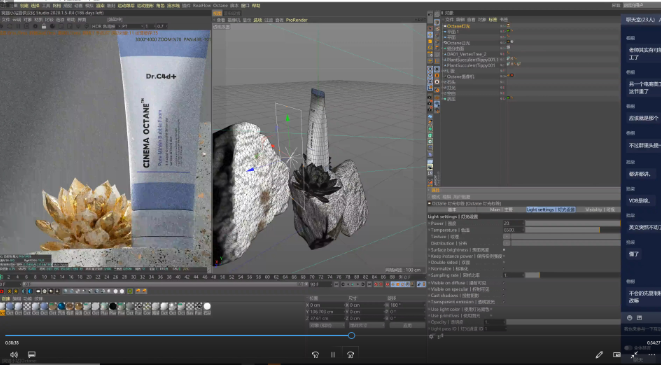Select PlantSucculentTippy001.1 object

472,60
